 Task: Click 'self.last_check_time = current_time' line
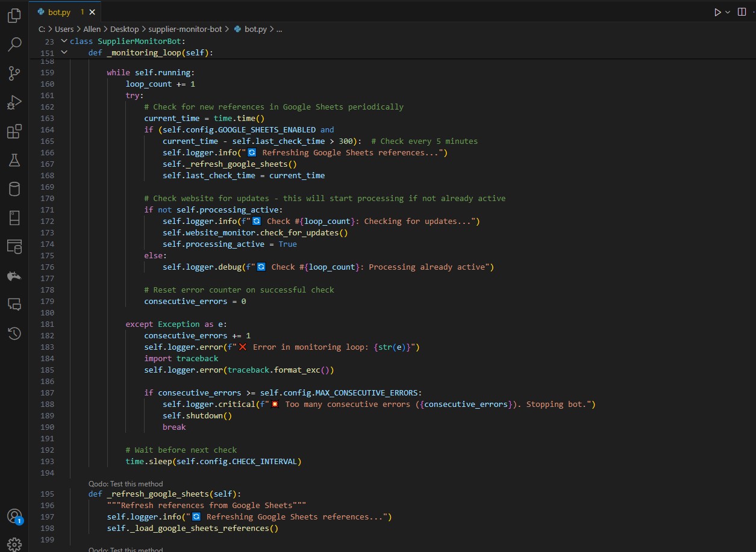pos(244,175)
